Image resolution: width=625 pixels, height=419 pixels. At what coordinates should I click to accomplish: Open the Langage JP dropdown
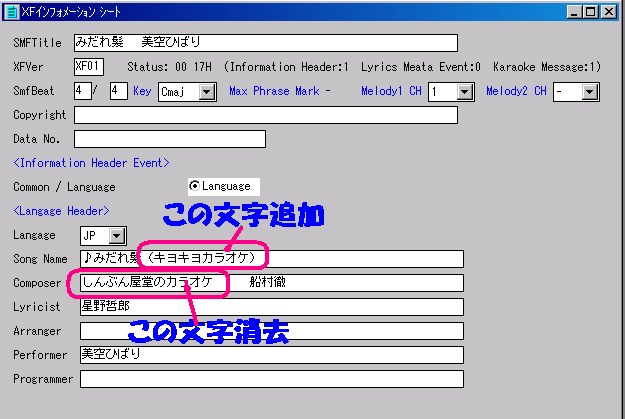click(117, 236)
